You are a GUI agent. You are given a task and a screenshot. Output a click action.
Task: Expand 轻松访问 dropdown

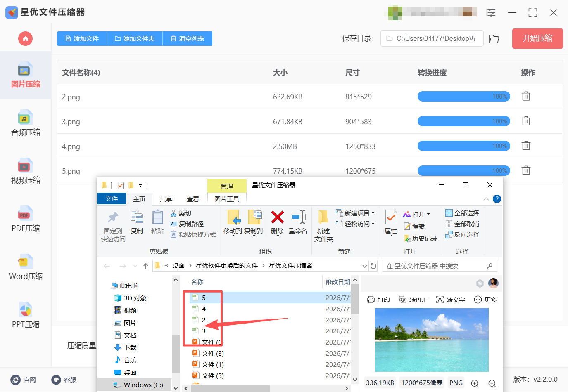click(x=373, y=224)
